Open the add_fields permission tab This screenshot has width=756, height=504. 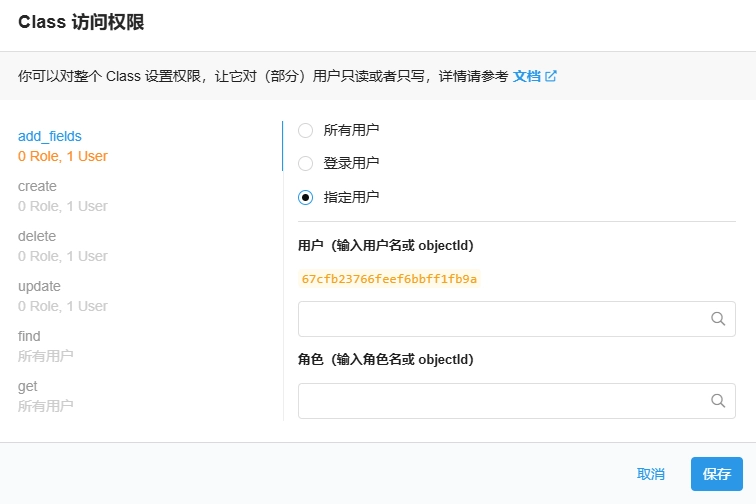50,136
